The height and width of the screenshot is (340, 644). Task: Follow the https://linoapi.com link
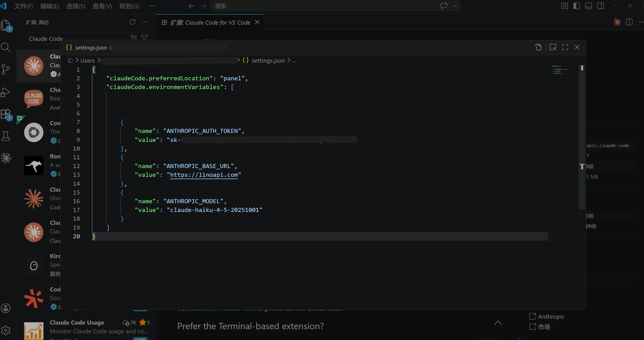click(204, 175)
